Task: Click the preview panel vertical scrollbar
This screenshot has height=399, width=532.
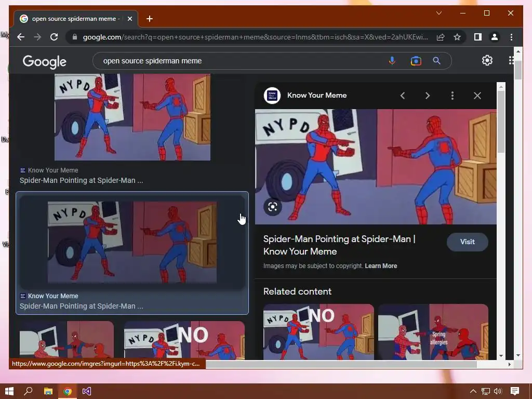Action: coord(501,122)
